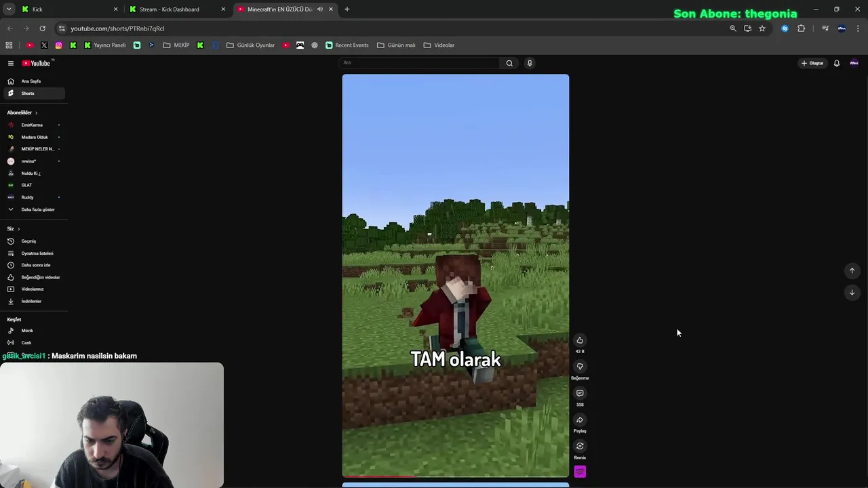Image resolution: width=868 pixels, height=488 pixels.
Task: Open Remix for this short
Action: coord(580,446)
